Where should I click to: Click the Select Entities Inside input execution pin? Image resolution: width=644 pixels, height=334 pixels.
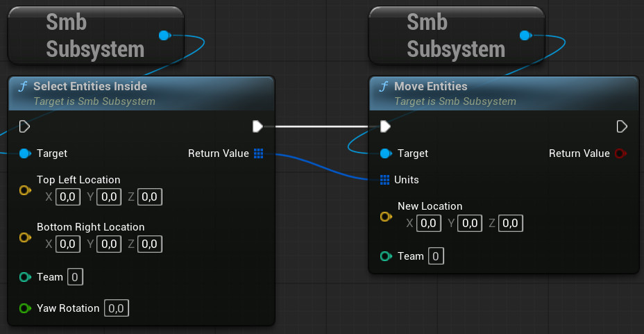[25, 126]
